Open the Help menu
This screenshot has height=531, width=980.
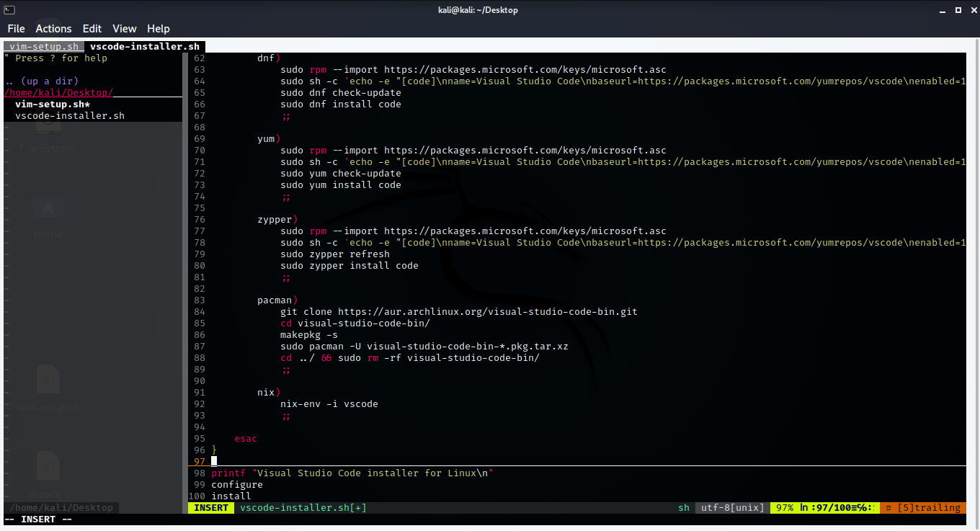coord(159,29)
